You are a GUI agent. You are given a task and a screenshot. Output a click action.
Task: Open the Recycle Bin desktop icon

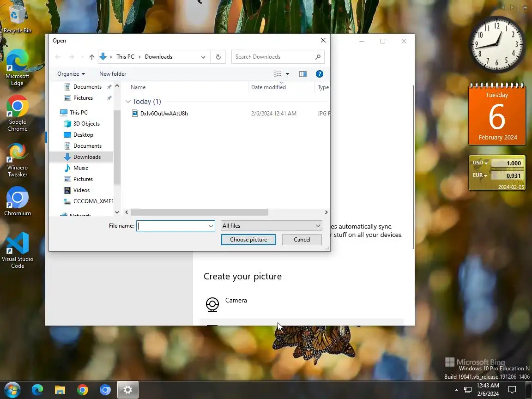click(x=17, y=18)
